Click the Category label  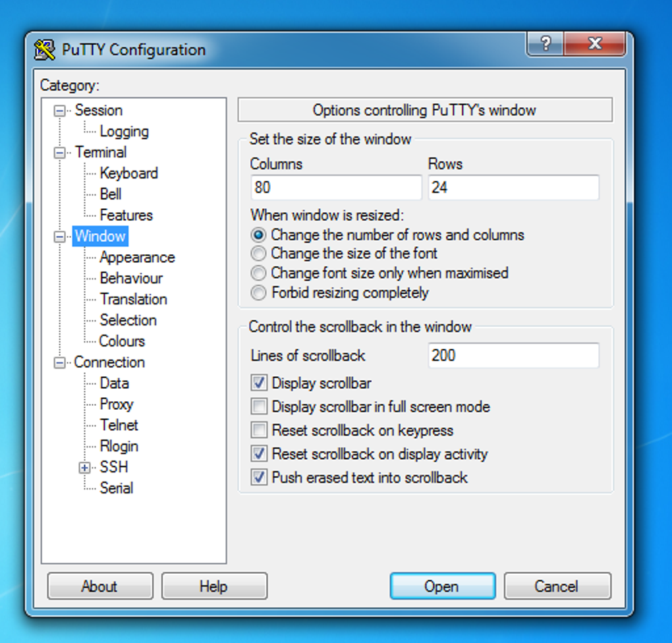69,85
